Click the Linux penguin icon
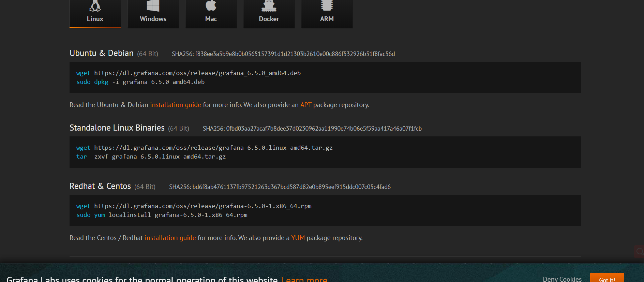The width and height of the screenshot is (644, 282). coord(95,5)
